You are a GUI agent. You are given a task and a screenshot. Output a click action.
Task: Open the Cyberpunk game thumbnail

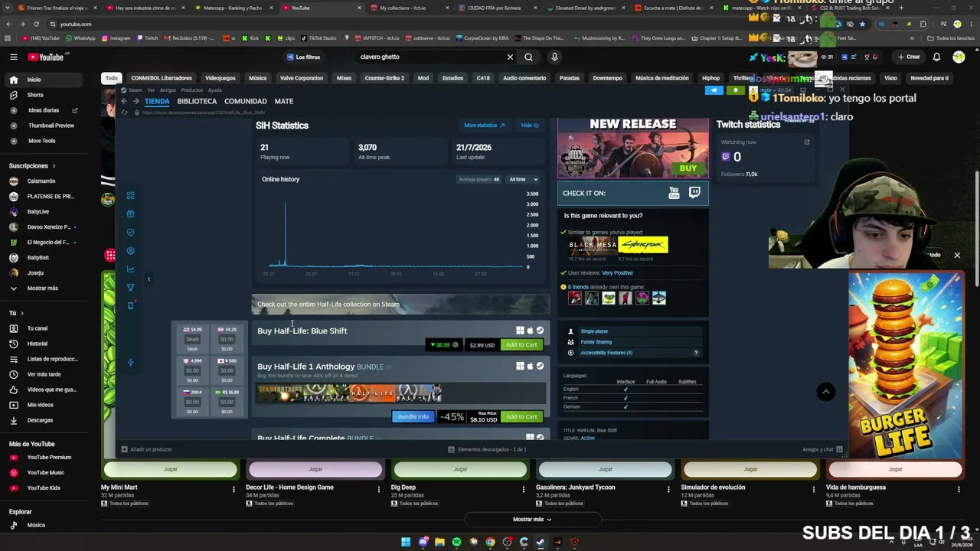pyautogui.click(x=643, y=245)
